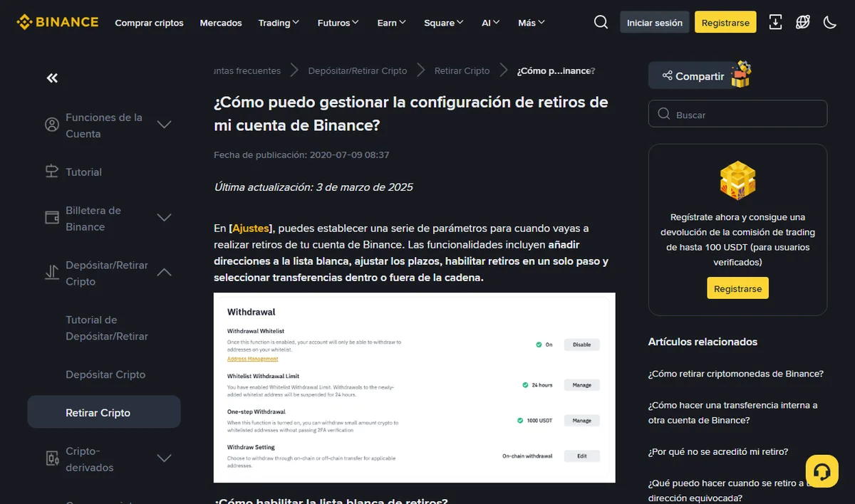Open the Futuros dropdown menu

[x=339, y=23]
